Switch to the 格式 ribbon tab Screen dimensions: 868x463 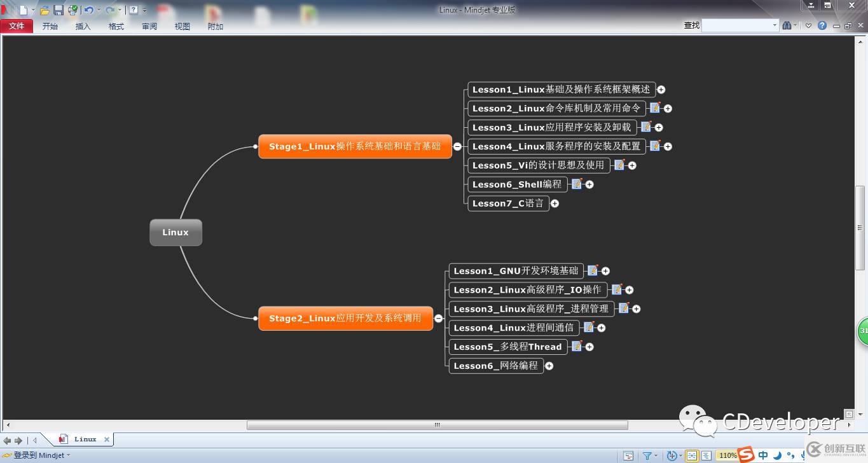click(x=116, y=26)
